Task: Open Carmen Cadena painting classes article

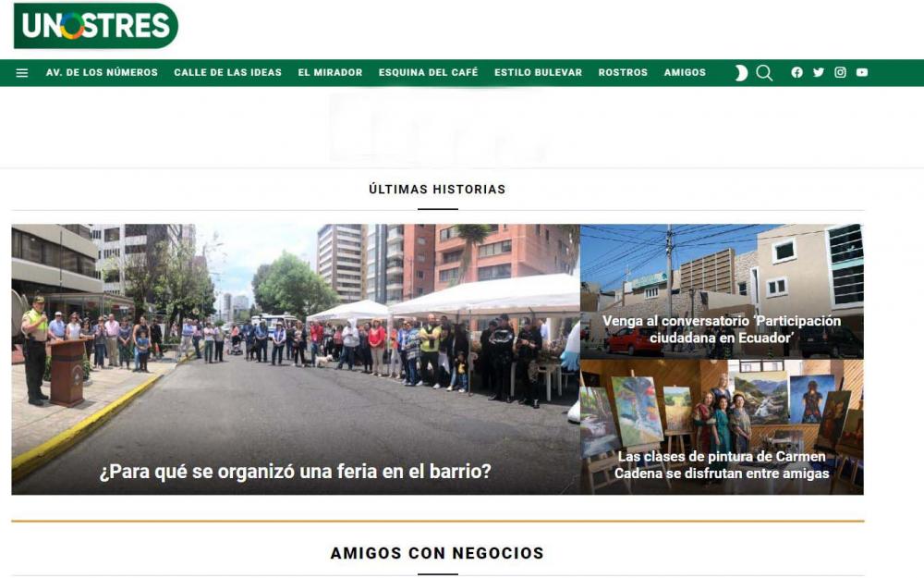Action: pyautogui.click(x=722, y=465)
